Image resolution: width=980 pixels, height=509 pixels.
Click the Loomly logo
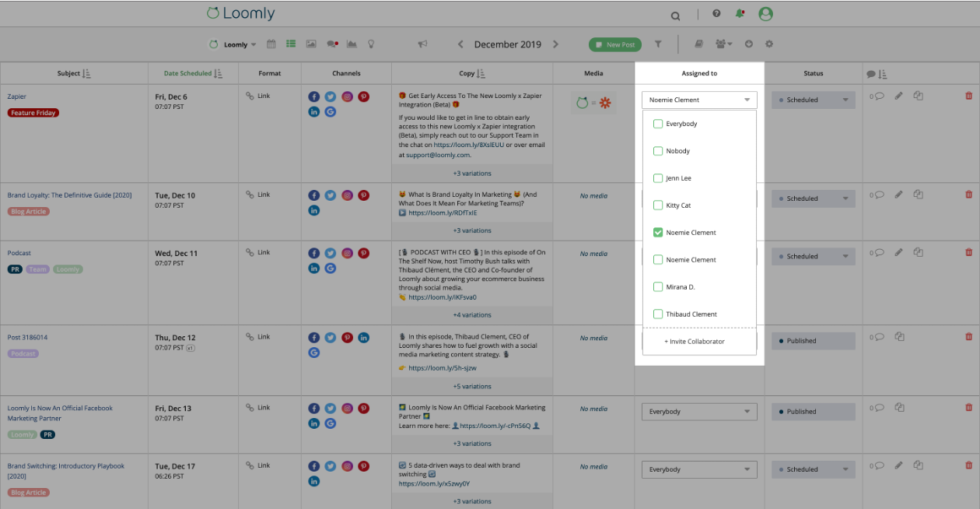tap(241, 13)
